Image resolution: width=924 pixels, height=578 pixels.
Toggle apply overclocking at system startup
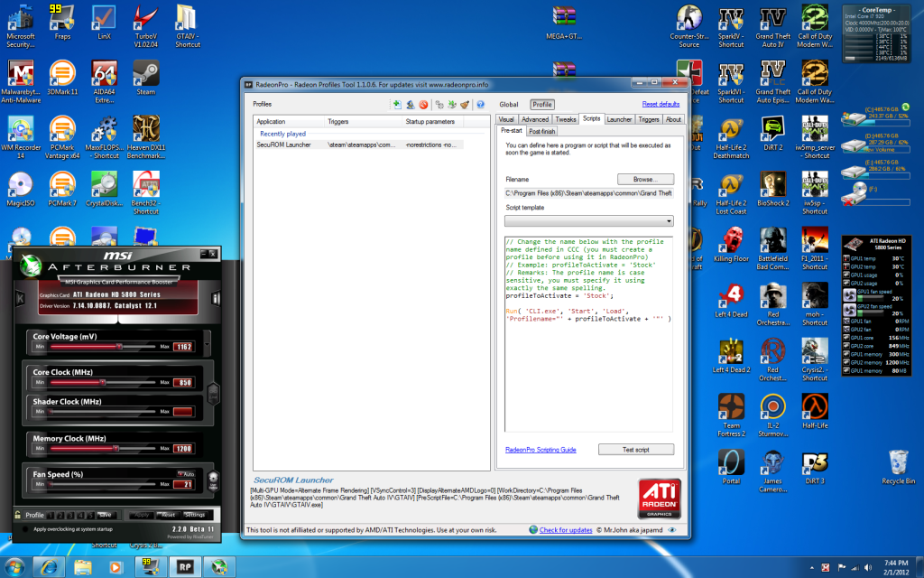tap(25, 529)
